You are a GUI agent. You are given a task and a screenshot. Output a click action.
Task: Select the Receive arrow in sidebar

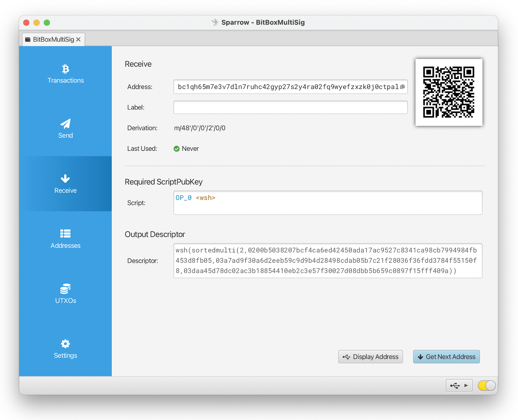click(65, 184)
